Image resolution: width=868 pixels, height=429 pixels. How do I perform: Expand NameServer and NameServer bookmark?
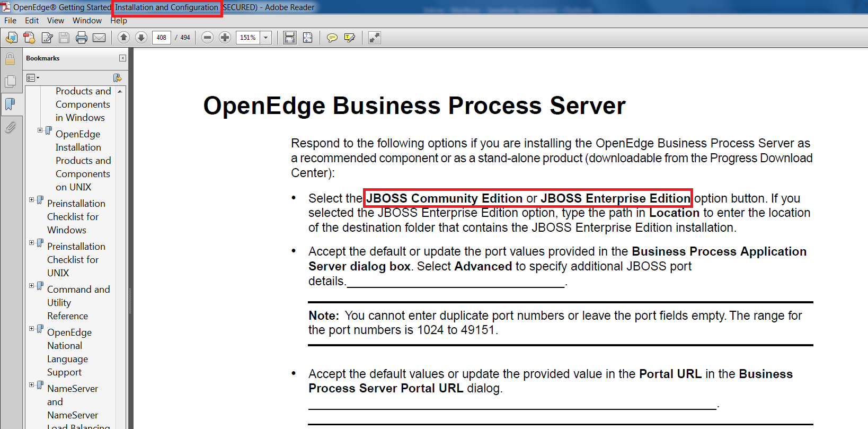click(x=31, y=384)
